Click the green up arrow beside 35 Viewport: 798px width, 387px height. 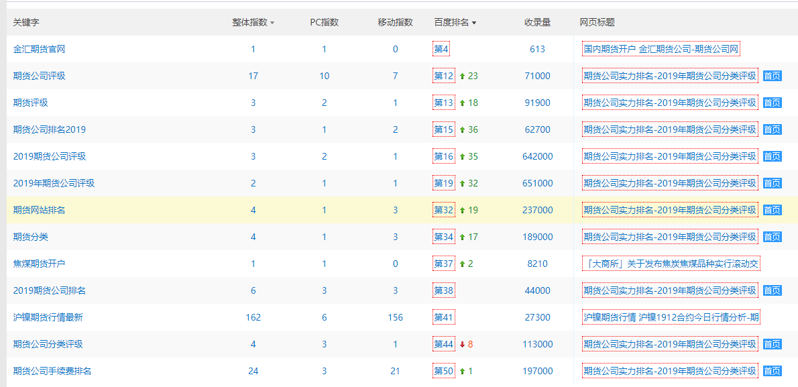tap(463, 157)
